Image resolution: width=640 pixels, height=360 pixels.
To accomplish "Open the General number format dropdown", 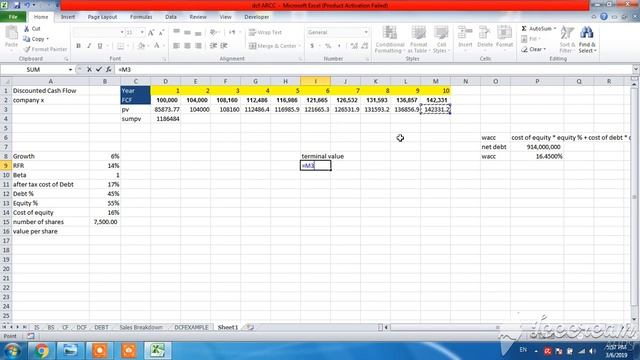I will tap(366, 32).
